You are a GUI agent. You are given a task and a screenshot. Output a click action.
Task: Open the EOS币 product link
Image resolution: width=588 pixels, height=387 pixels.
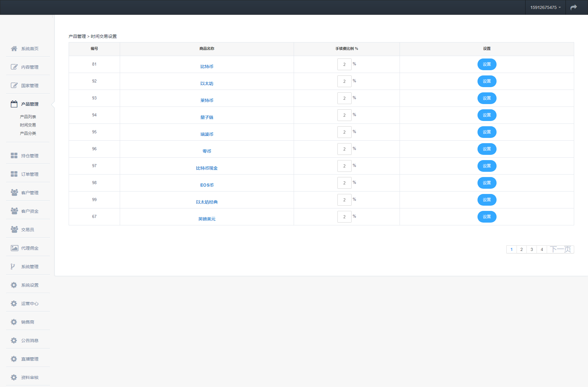pyautogui.click(x=207, y=185)
